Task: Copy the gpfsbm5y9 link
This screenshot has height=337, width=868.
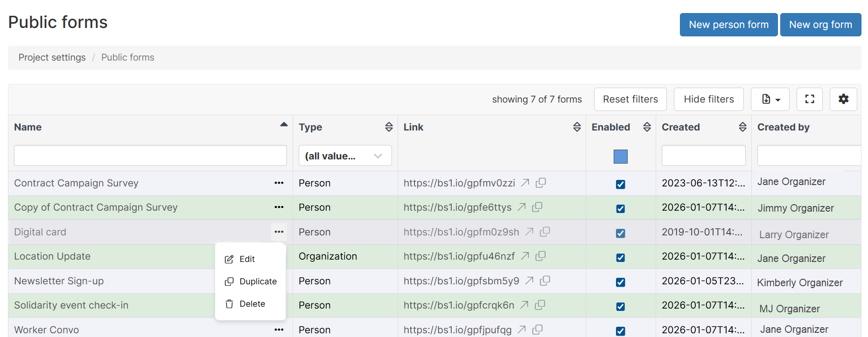Action: [x=545, y=281]
